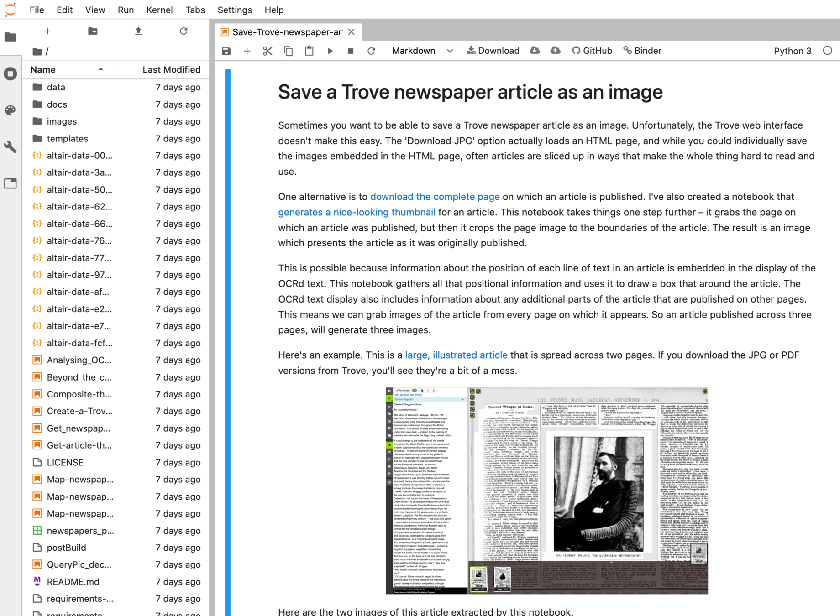The width and height of the screenshot is (840, 616).
Task: Select the Beyond_the_c... notebook file
Action: tap(116, 377)
